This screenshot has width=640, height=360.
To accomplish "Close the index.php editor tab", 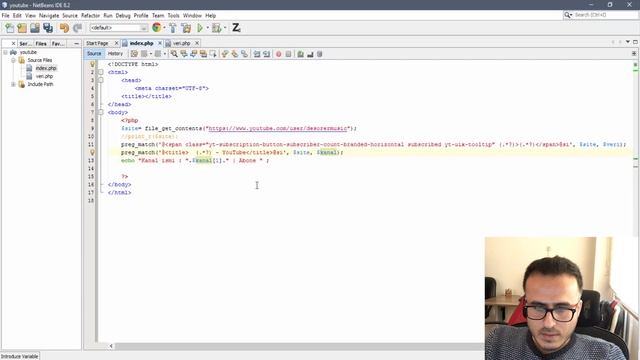I will [160, 43].
